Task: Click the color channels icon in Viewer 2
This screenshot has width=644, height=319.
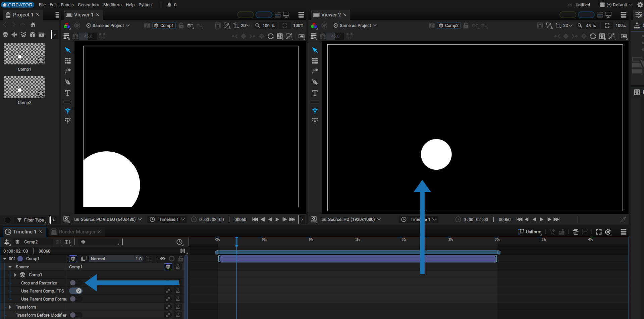Action: (x=314, y=25)
